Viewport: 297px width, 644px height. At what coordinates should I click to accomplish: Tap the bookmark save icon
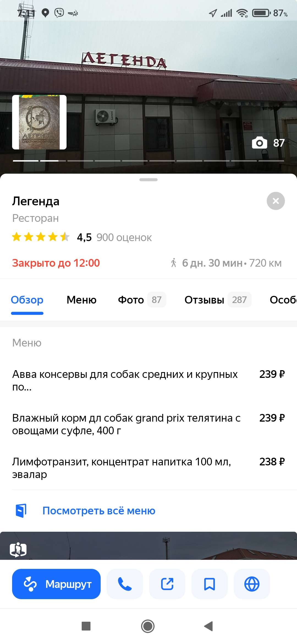tap(209, 584)
